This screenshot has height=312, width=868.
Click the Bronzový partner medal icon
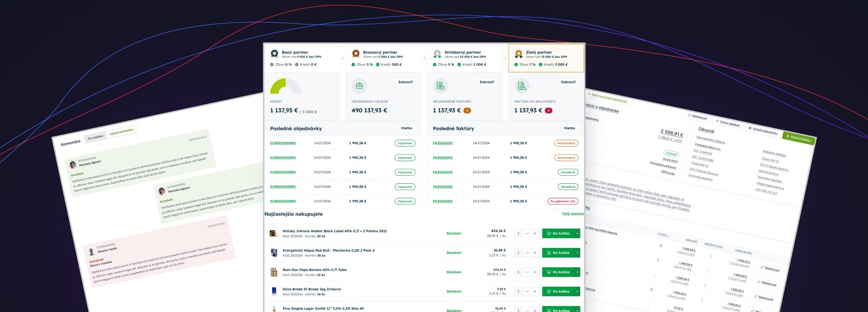[356, 54]
